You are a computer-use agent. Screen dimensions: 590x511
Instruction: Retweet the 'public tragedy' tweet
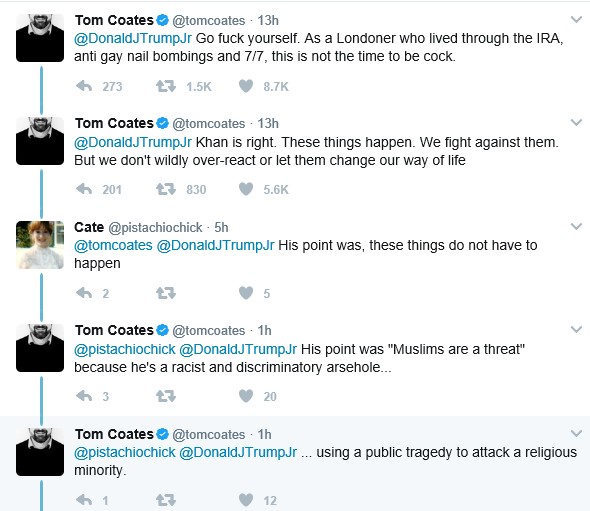tap(166, 500)
